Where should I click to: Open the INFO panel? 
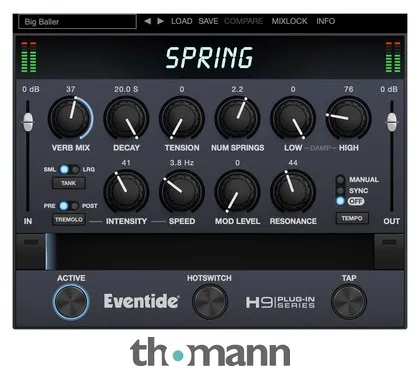326,21
